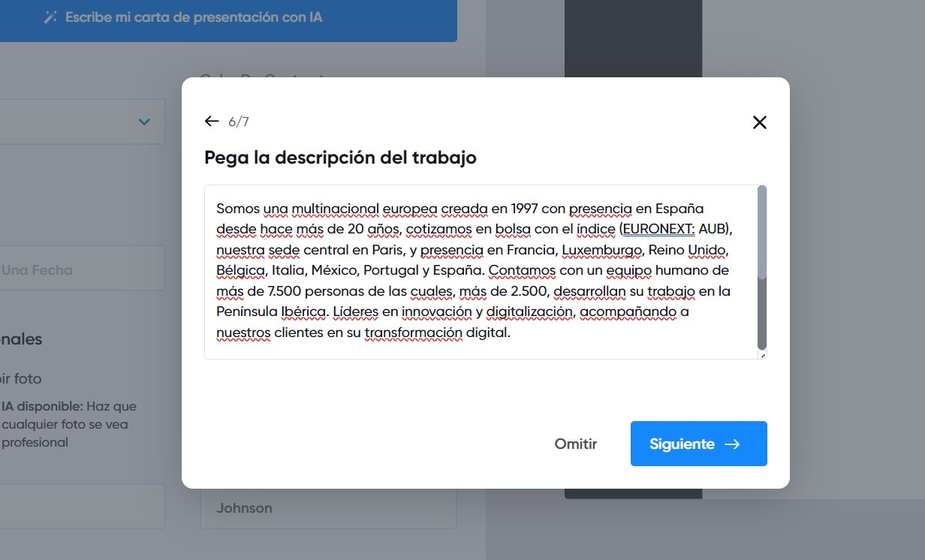This screenshot has height=560, width=925.
Task: Click Omitir to skip this step
Action: [x=576, y=444]
